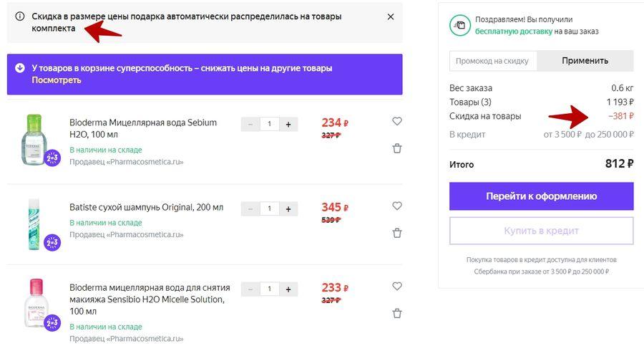Click the Применить promo code button
Image resolution: width=644 pixels, height=351 pixels.
tap(585, 61)
